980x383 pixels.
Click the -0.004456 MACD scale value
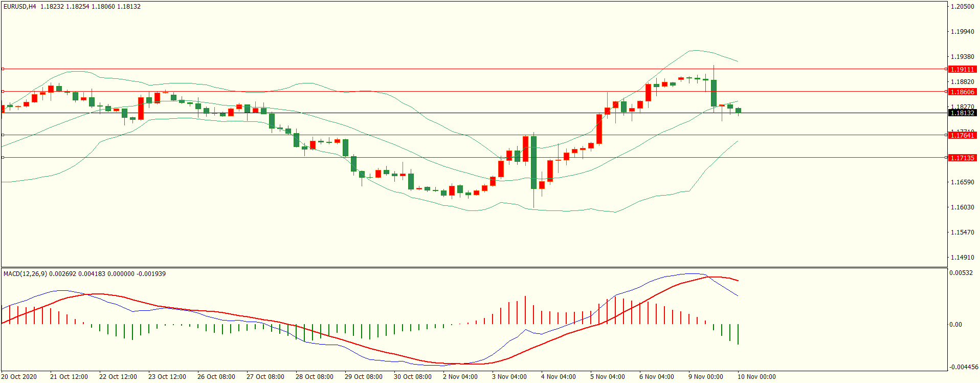(x=964, y=367)
